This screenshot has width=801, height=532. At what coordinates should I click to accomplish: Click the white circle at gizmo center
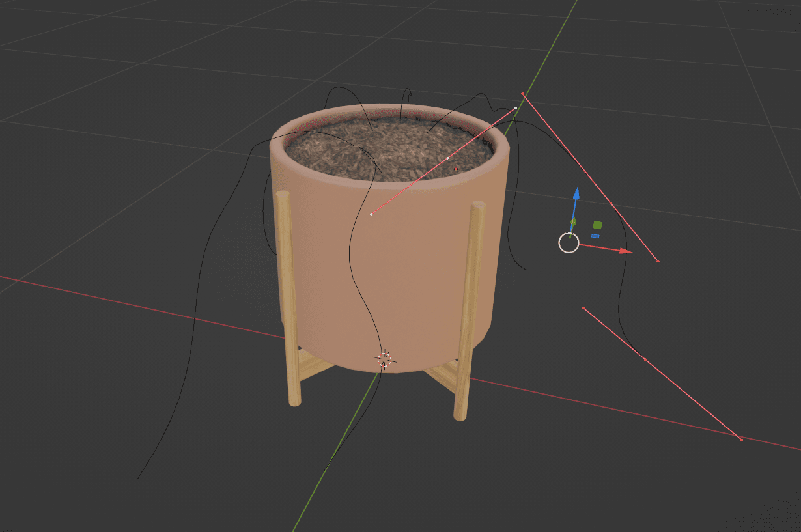pos(569,243)
